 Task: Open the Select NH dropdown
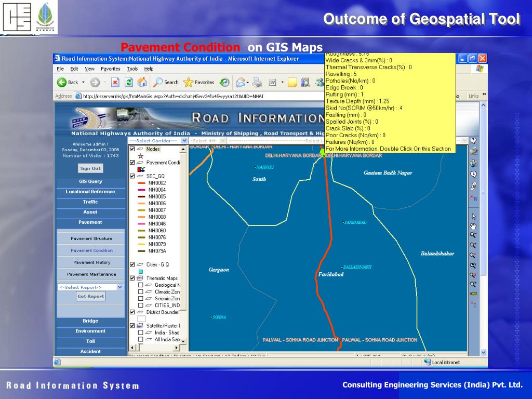[x=222, y=140]
